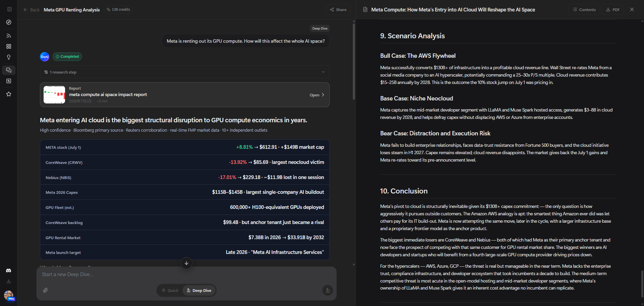Click the Completed status badge
The image size is (644, 306).
pos(67,56)
